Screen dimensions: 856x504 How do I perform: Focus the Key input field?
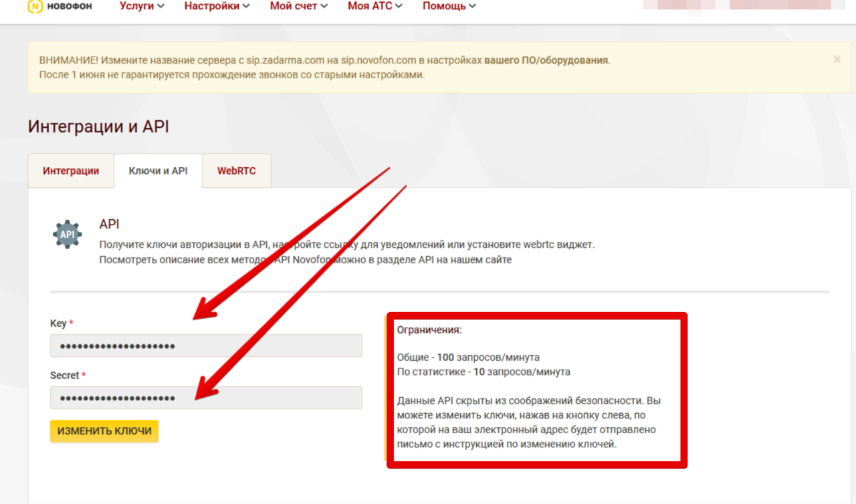206,346
